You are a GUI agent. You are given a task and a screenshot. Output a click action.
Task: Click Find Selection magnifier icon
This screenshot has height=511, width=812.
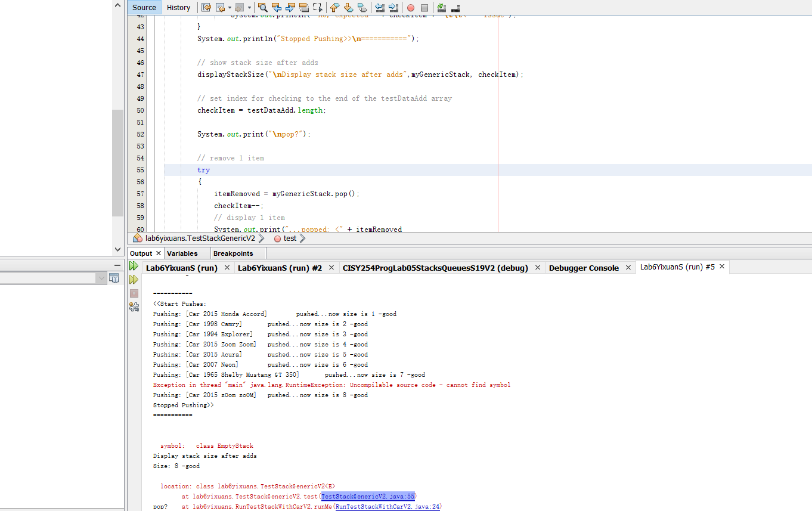click(262, 8)
